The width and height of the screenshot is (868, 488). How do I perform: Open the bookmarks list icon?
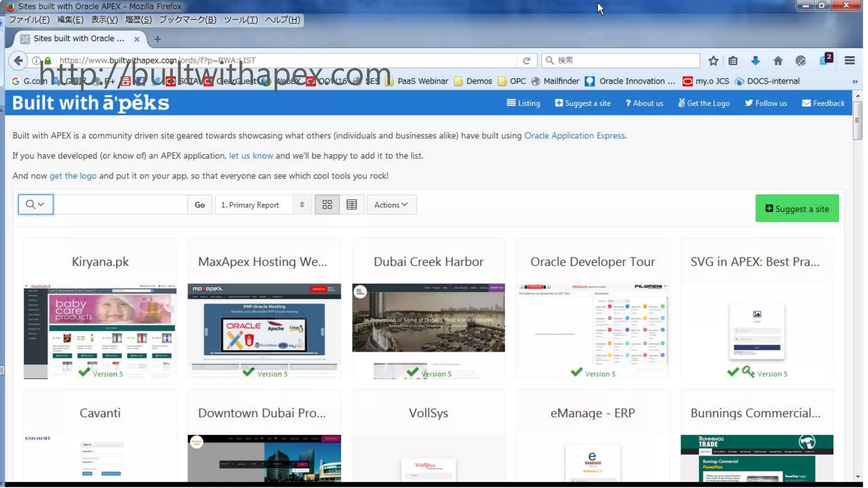tap(733, 61)
